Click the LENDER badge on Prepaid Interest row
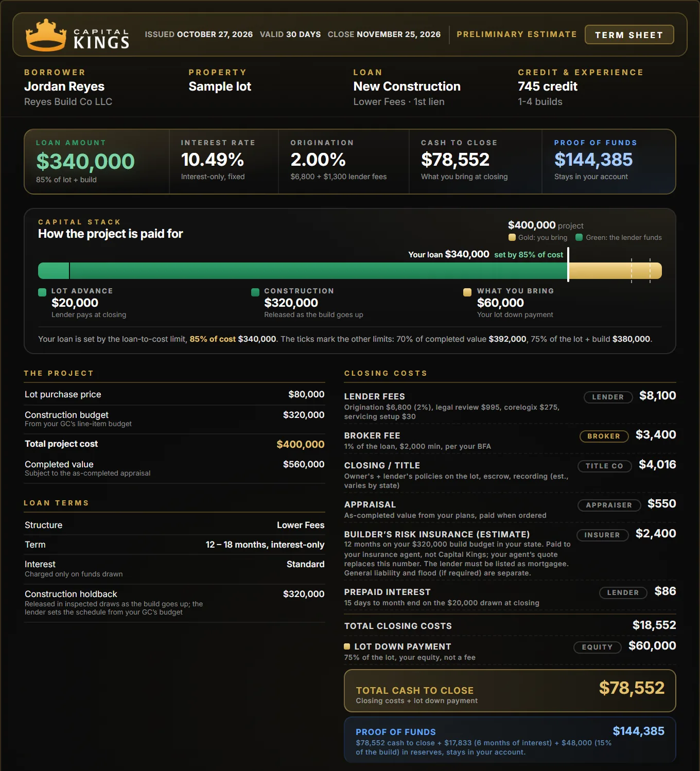Screen dimensions: 700x771 [x=623, y=592]
